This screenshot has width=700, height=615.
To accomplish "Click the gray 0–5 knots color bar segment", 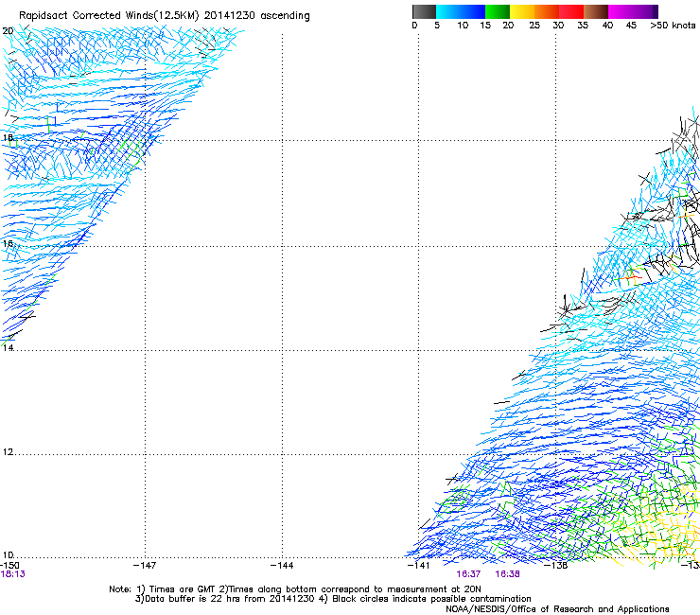I will click(x=424, y=11).
